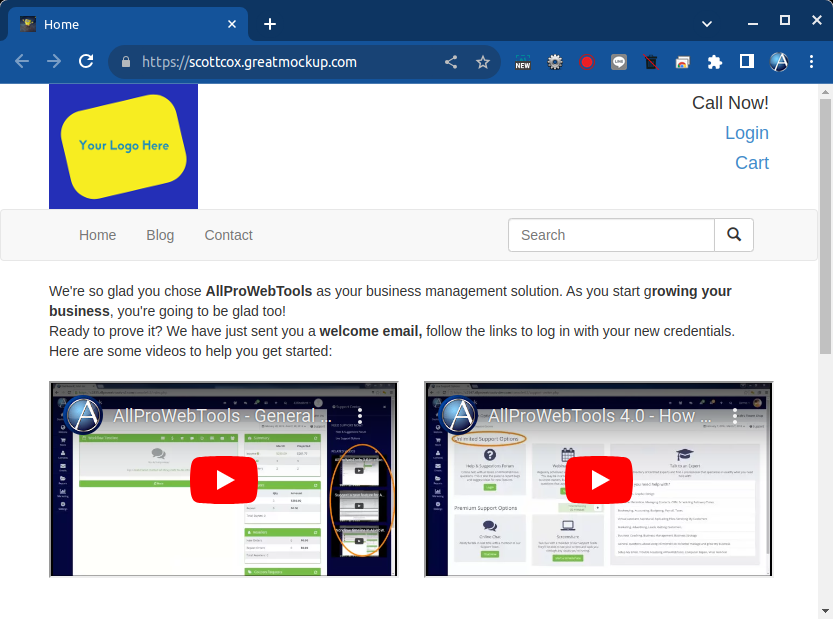This screenshot has height=619, width=833.
Task: Click the address bar URL
Action: pos(249,62)
